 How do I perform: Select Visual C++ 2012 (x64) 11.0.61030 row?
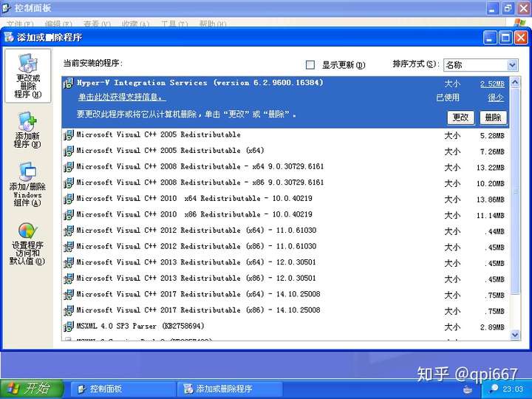(x=285, y=231)
